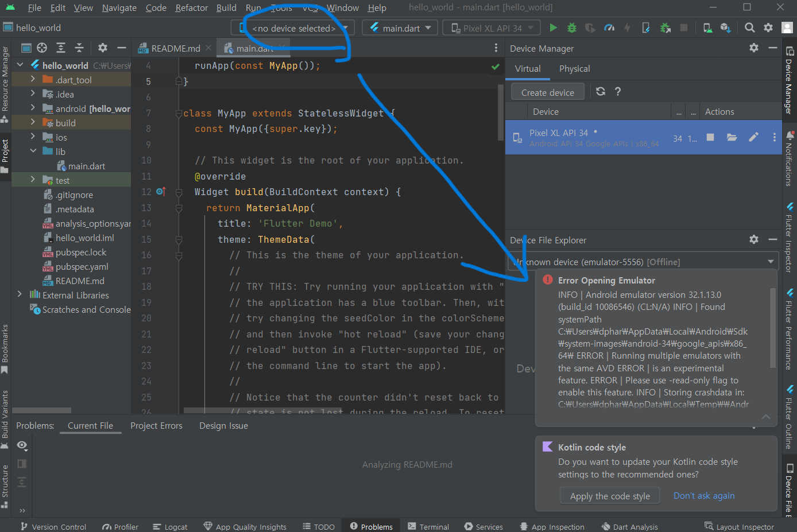Click the Don't ask again link
This screenshot has width=797, height=532.
[704, 496]
